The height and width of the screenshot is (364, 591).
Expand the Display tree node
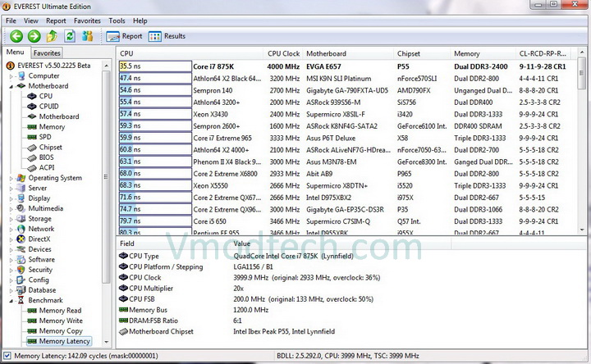11,198
